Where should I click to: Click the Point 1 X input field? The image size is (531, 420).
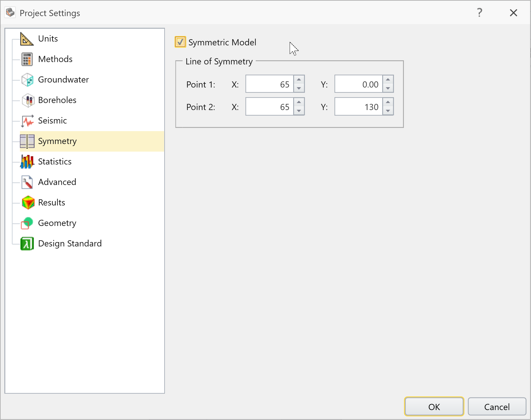[x=269, y=84]
